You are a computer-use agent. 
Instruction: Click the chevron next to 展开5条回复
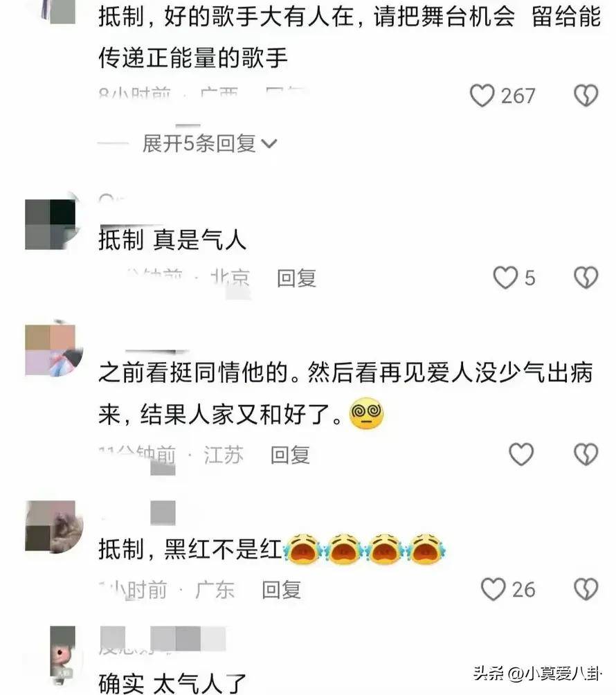(x=269, y=143)
